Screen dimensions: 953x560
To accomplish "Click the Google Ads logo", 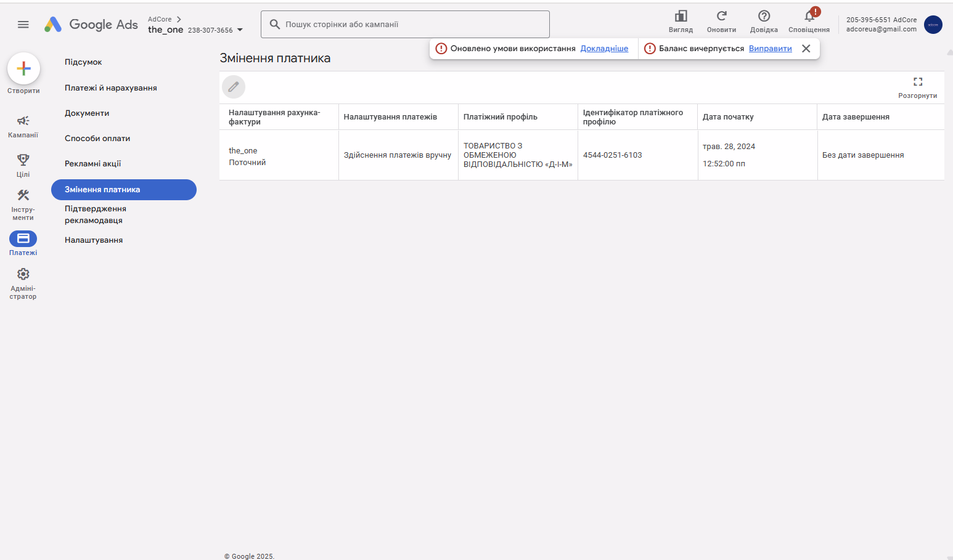I will click(91, 25).
